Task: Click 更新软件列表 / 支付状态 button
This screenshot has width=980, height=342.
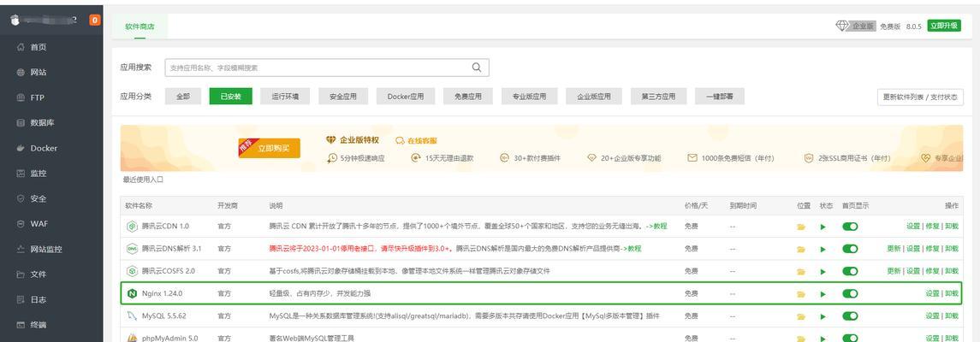Action: pyautogui.click(x=920, y=97)
